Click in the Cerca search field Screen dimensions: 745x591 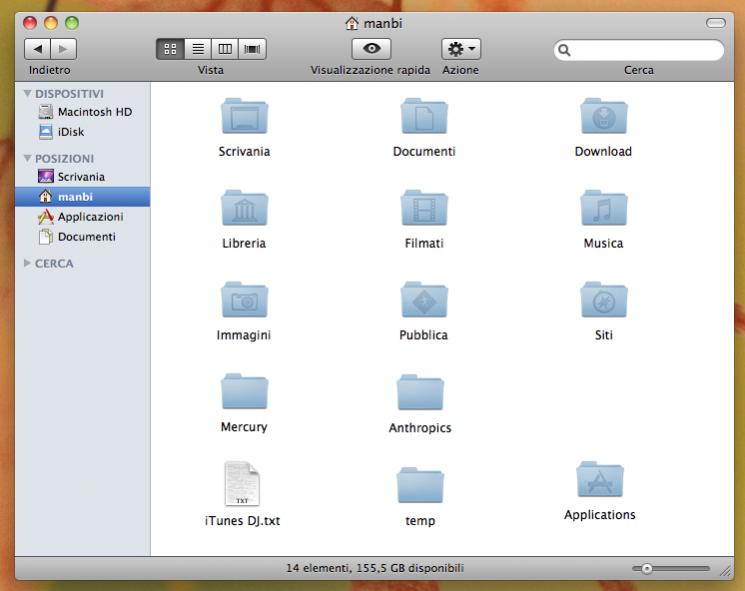point(639,50)
